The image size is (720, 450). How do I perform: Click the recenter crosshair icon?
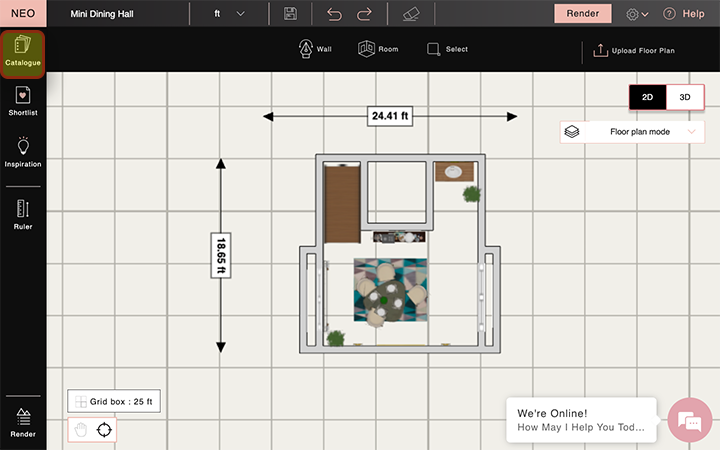pos(104,430)
